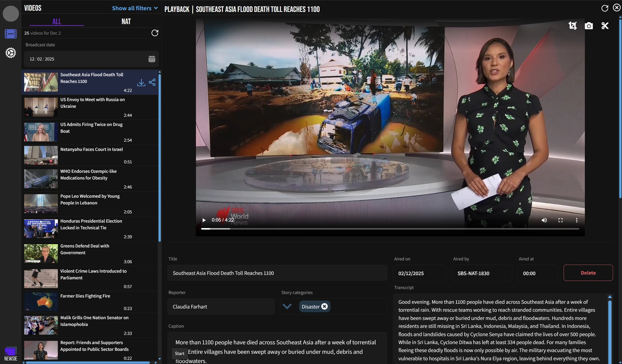Refresh the video list
The width and height of the screenshot is (622, 364).
[x=155, y=33]
